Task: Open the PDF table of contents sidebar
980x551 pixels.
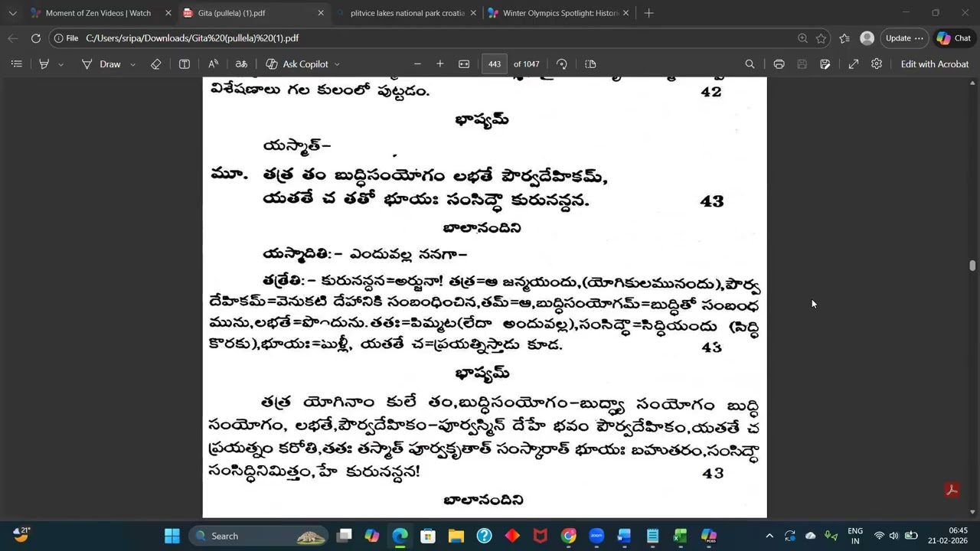Action: [x=16, y=64]
